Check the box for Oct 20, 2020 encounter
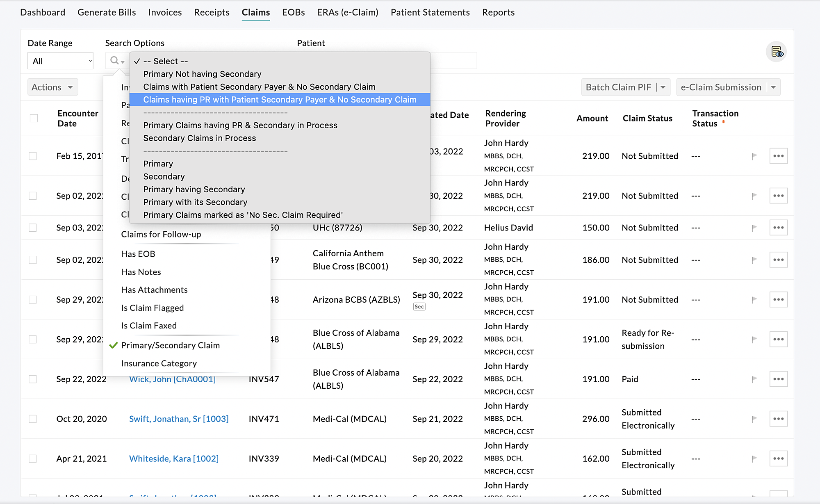This screenshot has height=504, width=820. tap(33, 419)
